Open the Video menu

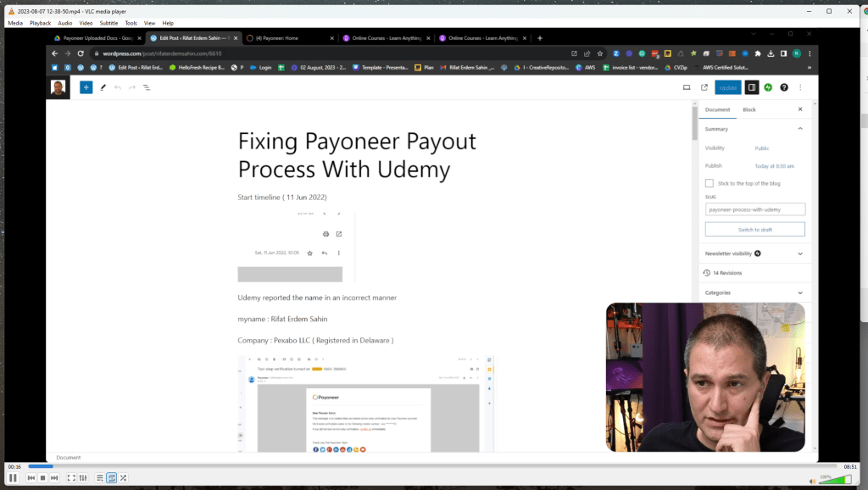click(86, 23)
